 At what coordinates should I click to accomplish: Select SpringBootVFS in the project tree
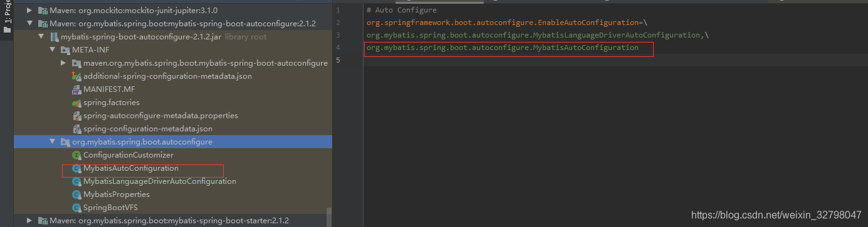coord(110,208)
